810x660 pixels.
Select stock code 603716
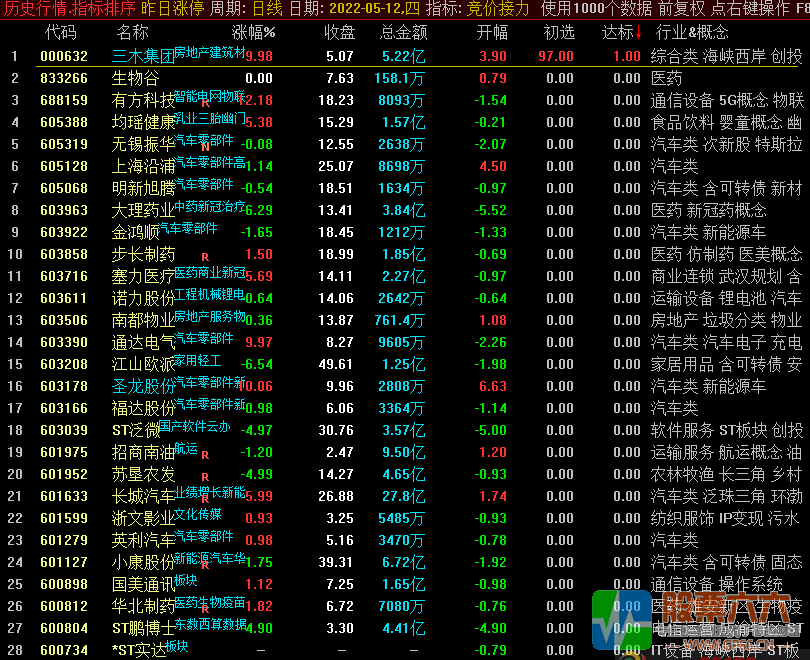(x=64, y=276)
